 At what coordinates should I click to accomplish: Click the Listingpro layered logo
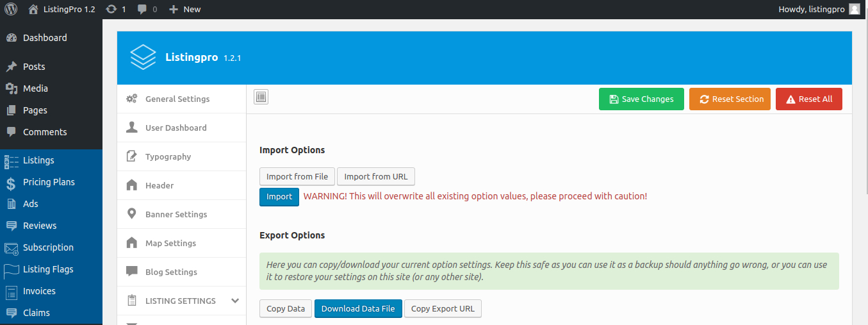[143, 57]
